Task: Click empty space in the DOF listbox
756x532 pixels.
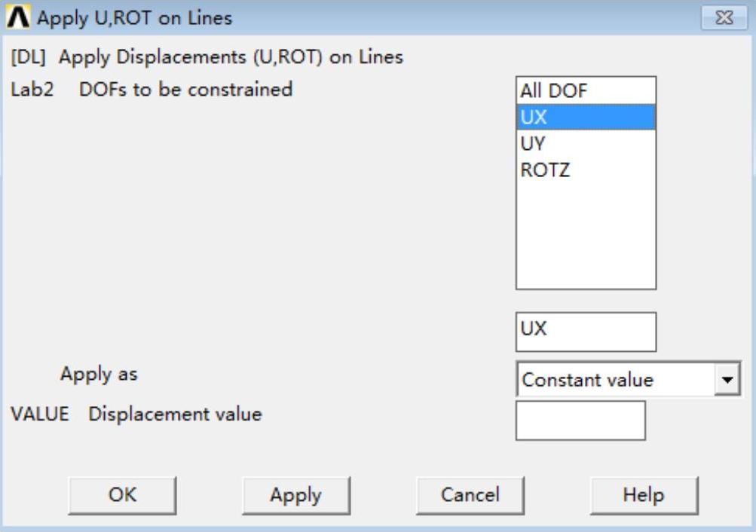Action: point(585,234)
